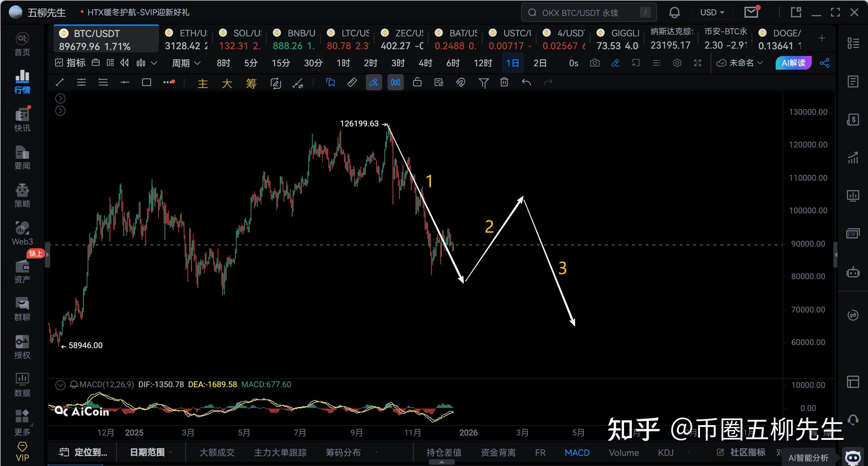This screenshot has width=868, height=466.
Task: Take a chart screenshot with camera icon
Action: (x=595, y=63)
